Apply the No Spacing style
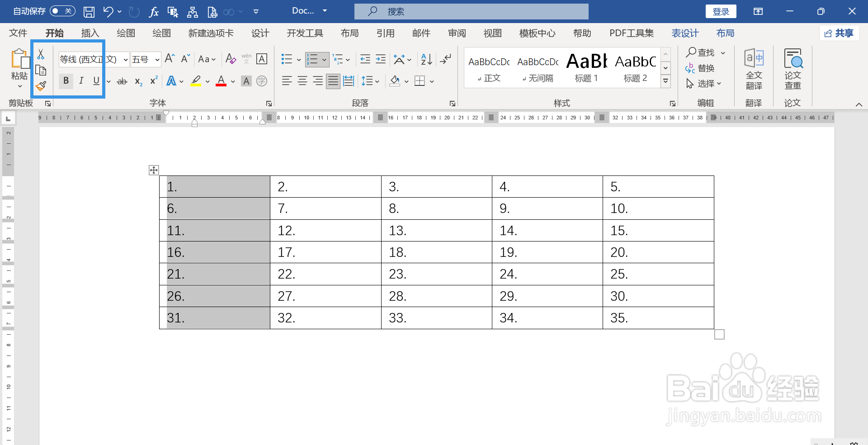This screenshot has height=445, width=868. (538, 67)
